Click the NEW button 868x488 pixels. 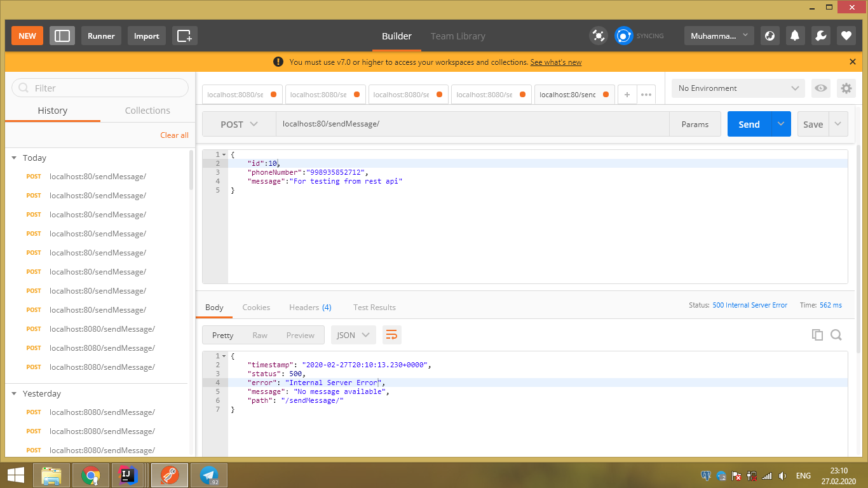click(27, 36)
